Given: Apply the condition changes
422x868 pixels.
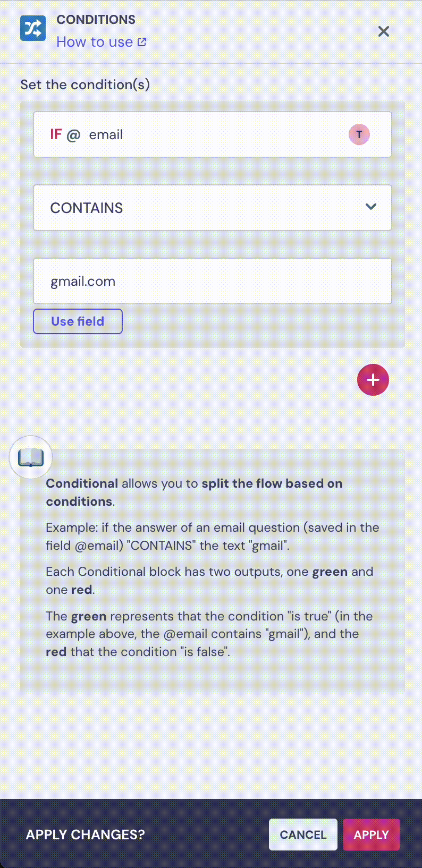Looking at the screenshot, I should tap(371, 835).
